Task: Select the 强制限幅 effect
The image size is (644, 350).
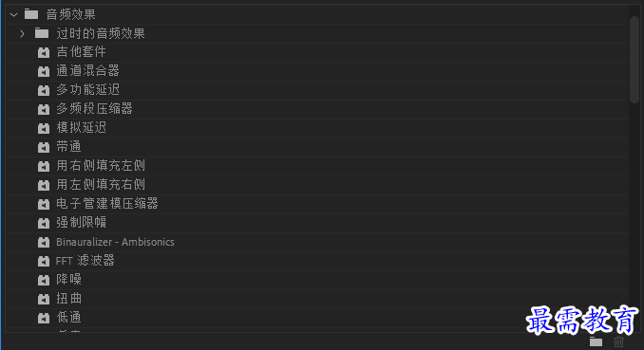Action: (82, 222)
